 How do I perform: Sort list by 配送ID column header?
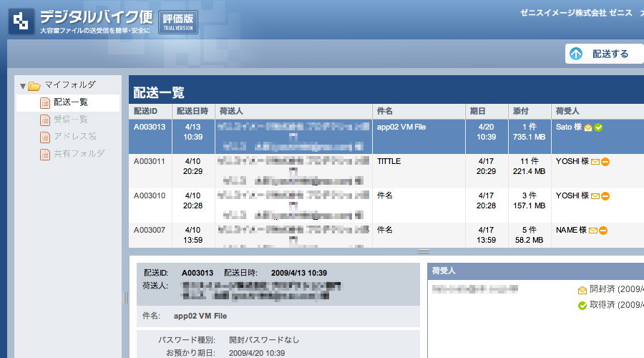tap(150, 112)
